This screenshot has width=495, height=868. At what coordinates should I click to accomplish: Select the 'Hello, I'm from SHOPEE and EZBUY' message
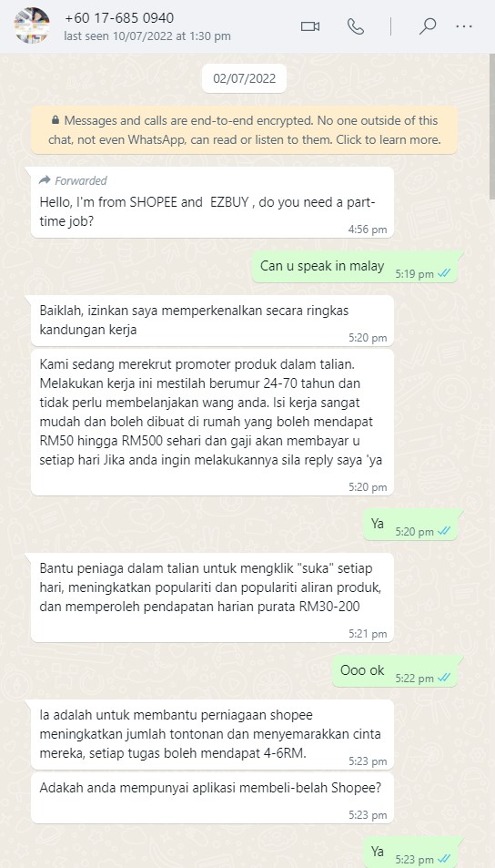[212, 202]
